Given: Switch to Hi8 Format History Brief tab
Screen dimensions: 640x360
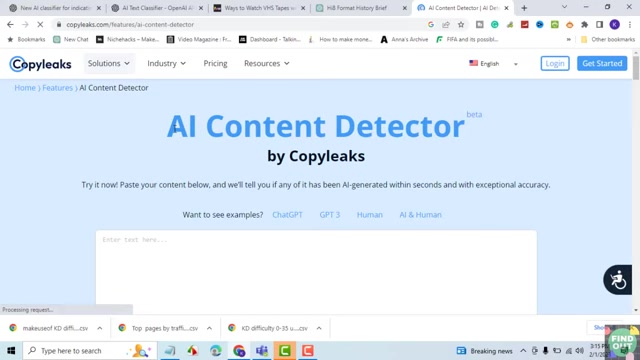Looking at the screenshot, I should (361, 8).
